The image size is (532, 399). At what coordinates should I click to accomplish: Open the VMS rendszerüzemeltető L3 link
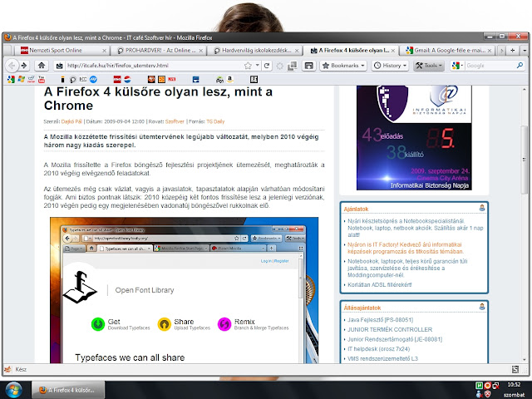coord(382,358)
